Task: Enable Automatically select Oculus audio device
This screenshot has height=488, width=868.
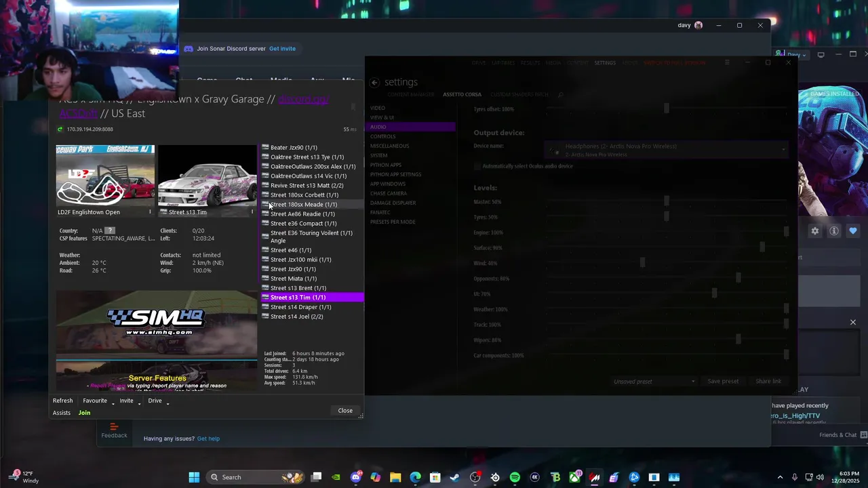Action: pyautogui.click(x=477, y=166)
